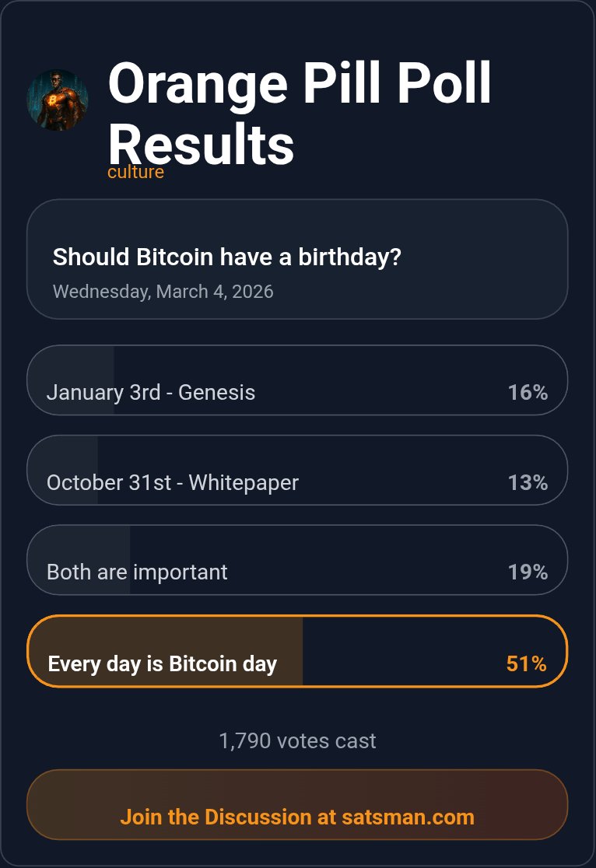Click the 19% result value
Image resolution: width=596 pixels, height=868 pixels.
tap(528, 573)
